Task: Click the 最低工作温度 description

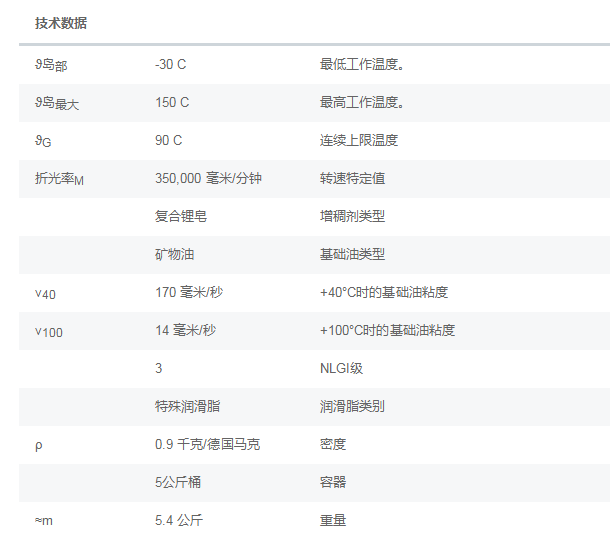Action: 362,64
